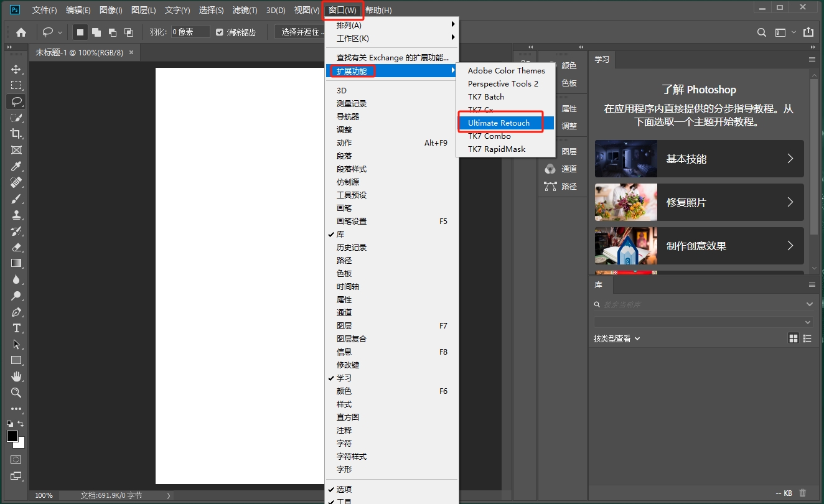Open the 滤镜(T) menu

[x=245, y=11]
